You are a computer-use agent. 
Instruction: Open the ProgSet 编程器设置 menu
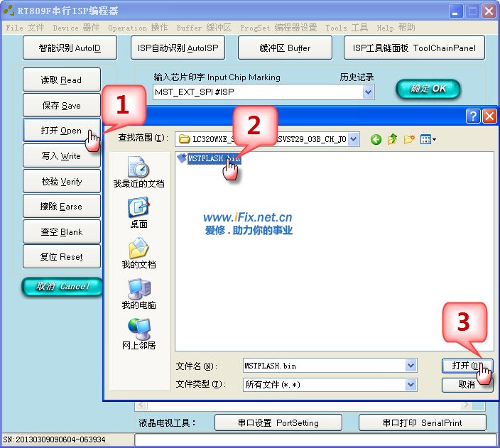[278, 28]
